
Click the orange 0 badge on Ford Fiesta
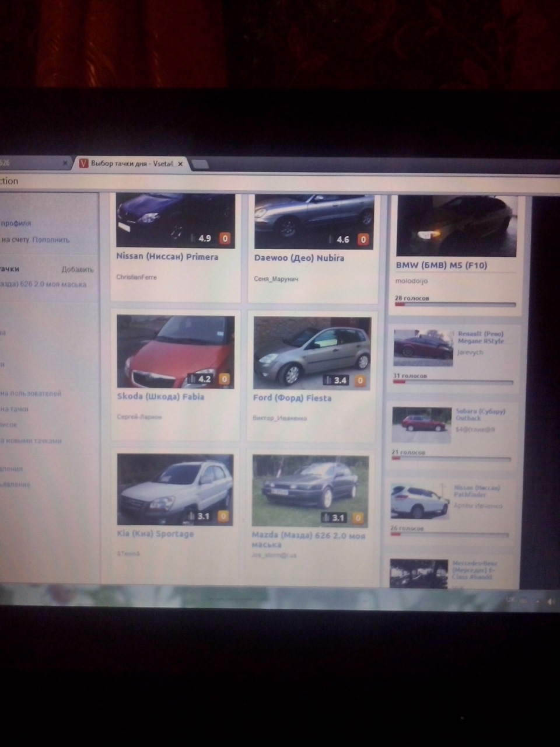tap(360, 381)
